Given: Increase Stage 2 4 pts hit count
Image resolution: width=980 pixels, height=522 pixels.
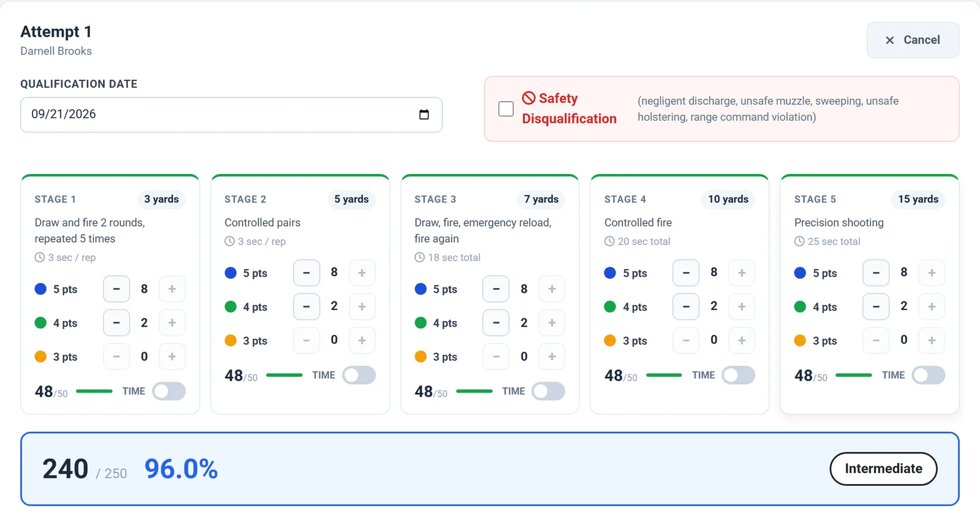Looking at the screenshot, I should (362, 307).
